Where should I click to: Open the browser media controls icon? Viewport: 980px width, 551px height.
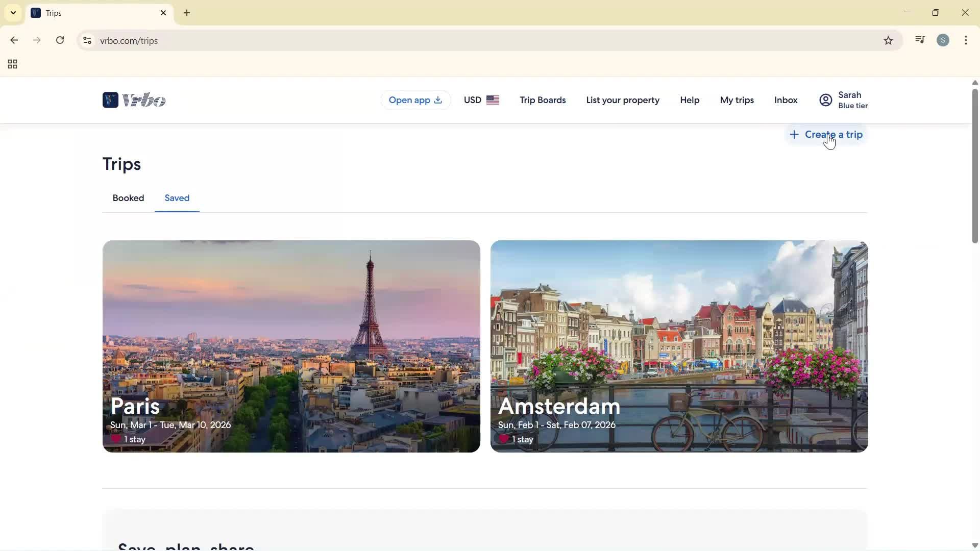click(920, 40)
